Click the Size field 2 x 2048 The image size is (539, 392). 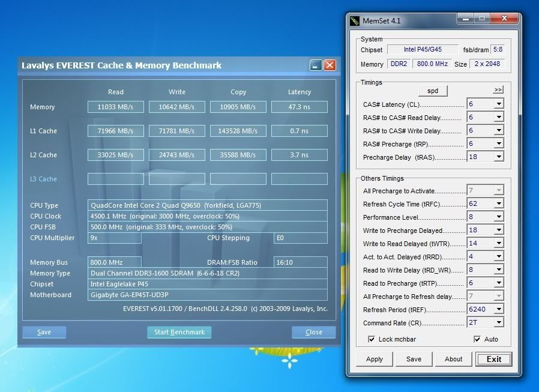tap(487, 64)
